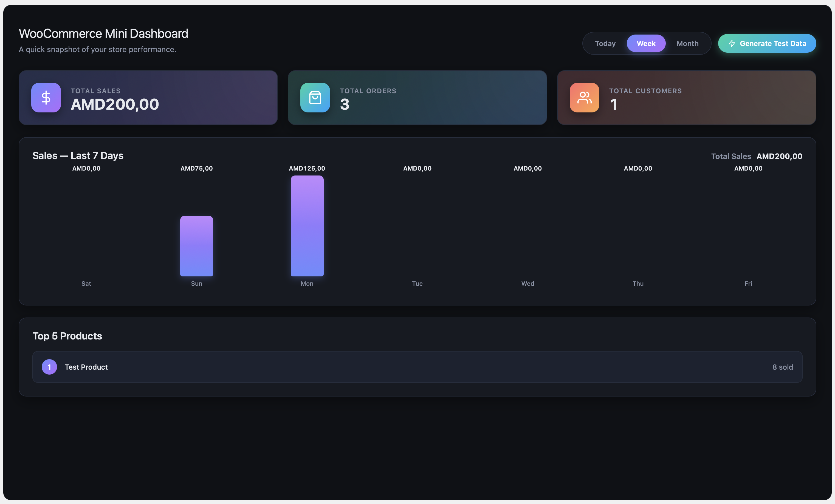Click the AMD0,00 value above Wed
The image size is (835, 504).
[528, 168]
